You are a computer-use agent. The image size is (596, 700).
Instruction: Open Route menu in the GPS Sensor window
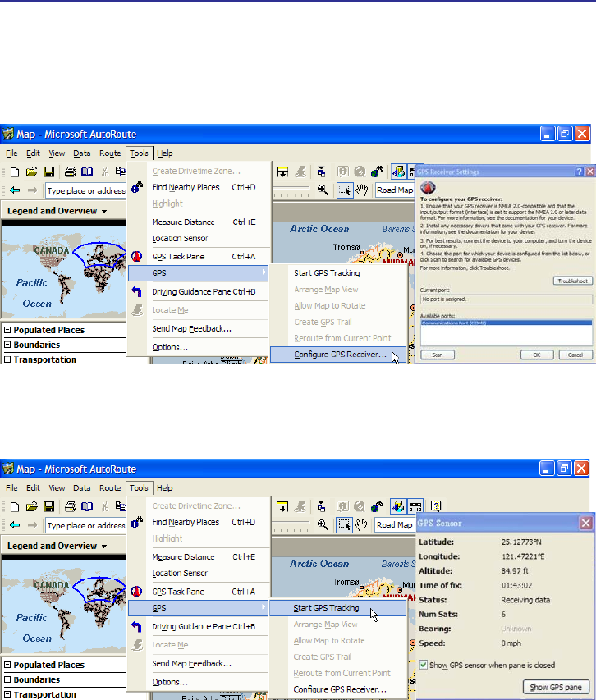tap(110, 488)
